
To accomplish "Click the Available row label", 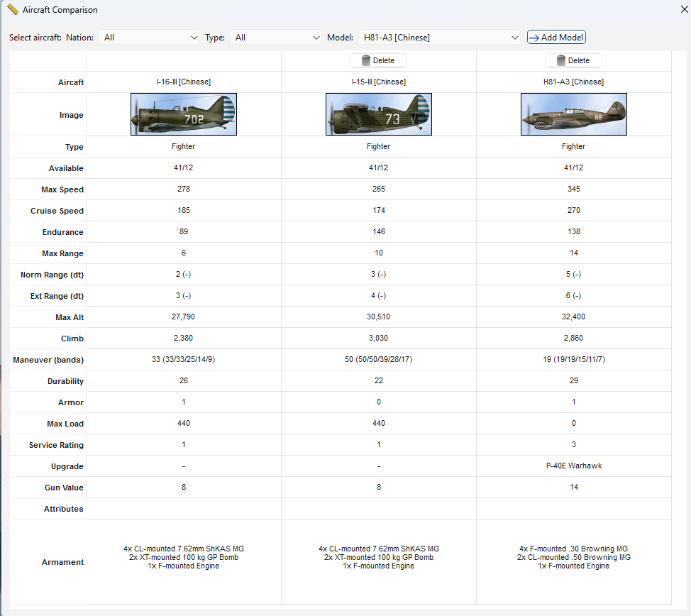I will (66, 168).
